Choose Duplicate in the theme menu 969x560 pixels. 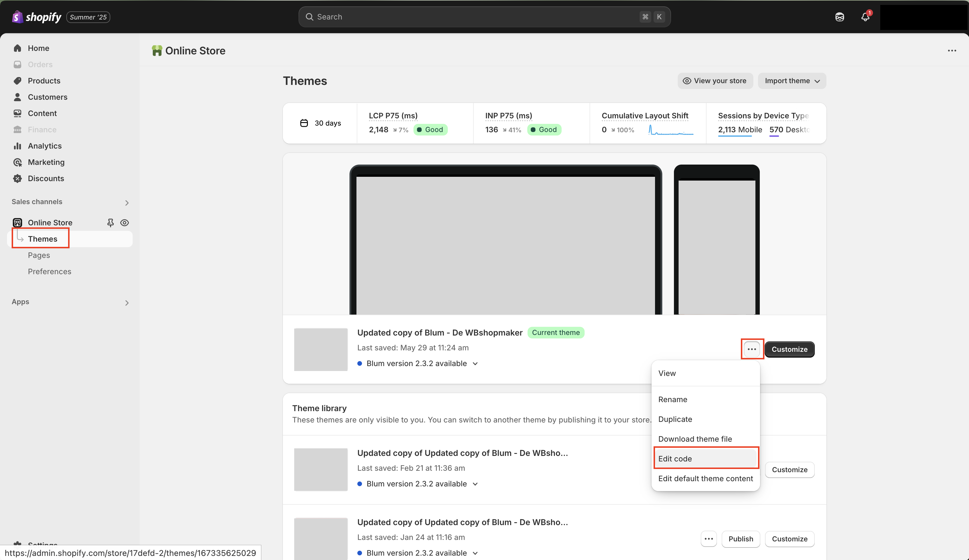click(x=706, y=419)
